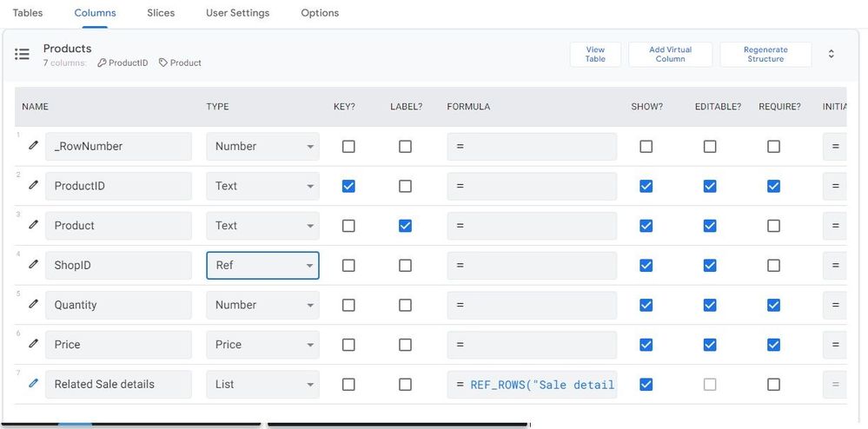Viewport: 868px width, 429px height.
Task: Uncheck REQUIRE for the Quantity column
Action: tap(774, 305)
